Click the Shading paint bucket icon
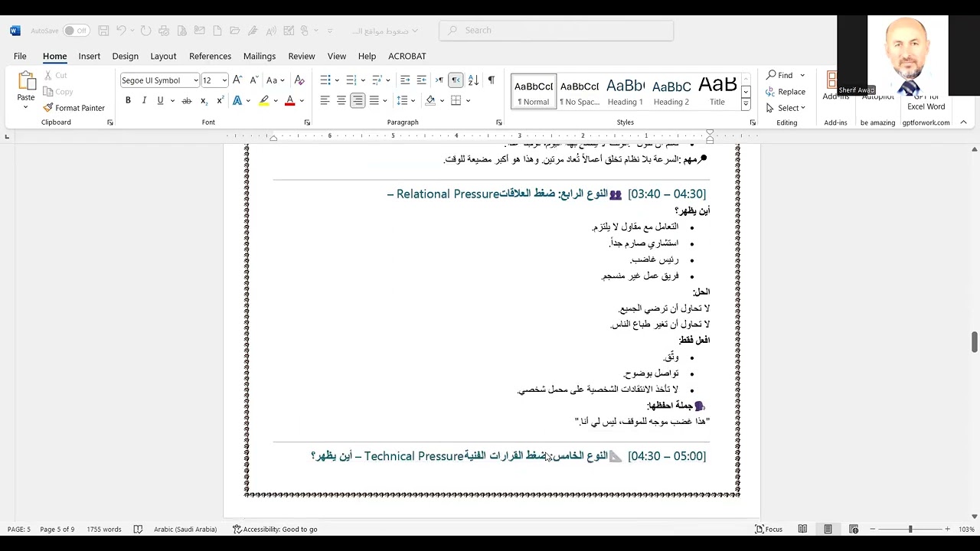The image size is (980, 551). tap(430, 100)
